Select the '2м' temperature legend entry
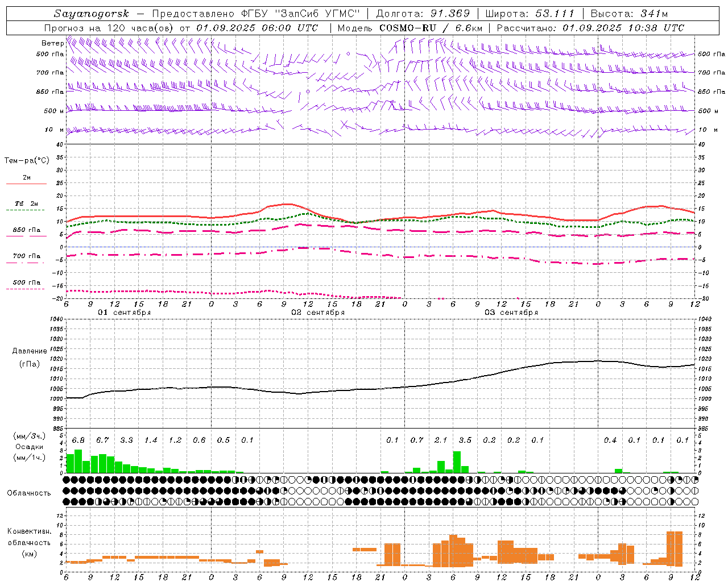The width and height of the screenshot is (728, 582). pos(27,178)
